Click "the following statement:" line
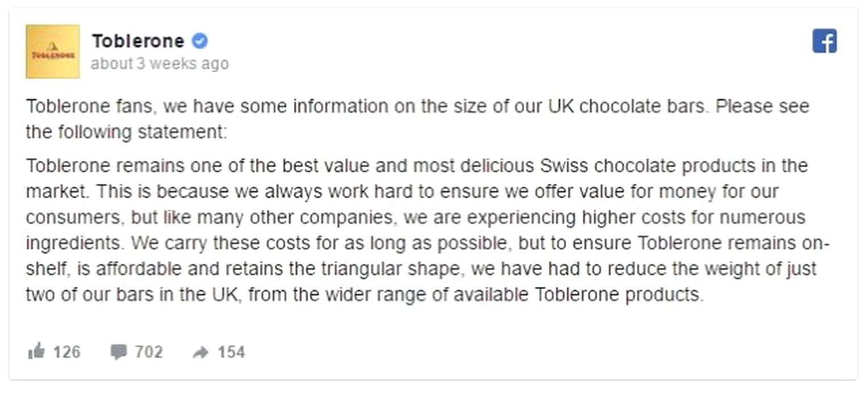 click(126, 132)
